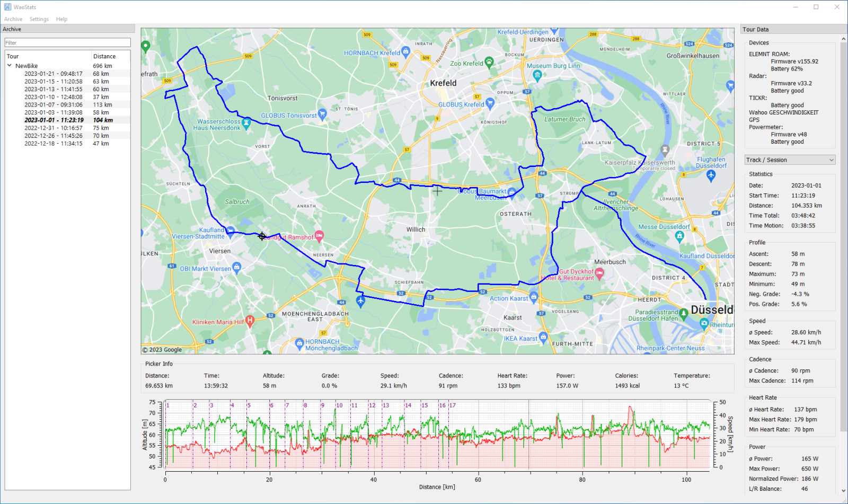848x504 pixels.
Task: Click the Krefeld-Uerdingen map pin
Action: (554, 31)
